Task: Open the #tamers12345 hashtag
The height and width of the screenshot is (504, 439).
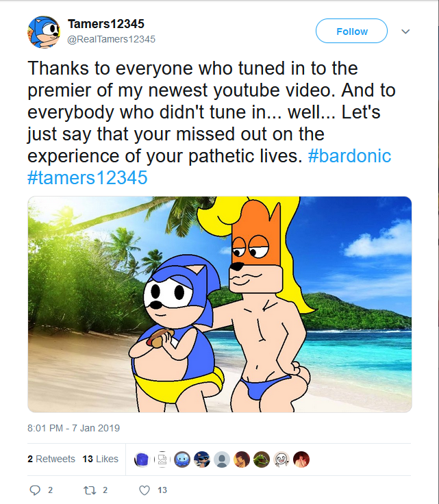Action: (x=87, y=177)
